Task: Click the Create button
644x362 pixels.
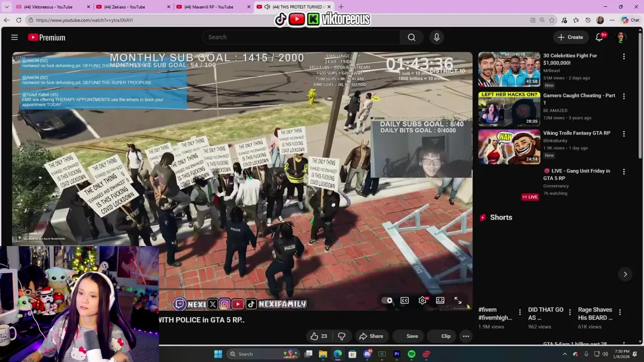Action: point(570,37)
